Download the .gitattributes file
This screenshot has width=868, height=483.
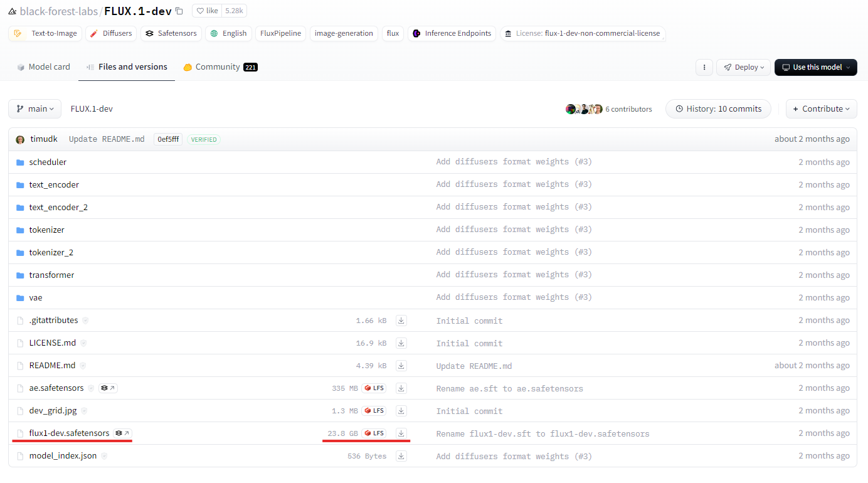tap(401, 321)
